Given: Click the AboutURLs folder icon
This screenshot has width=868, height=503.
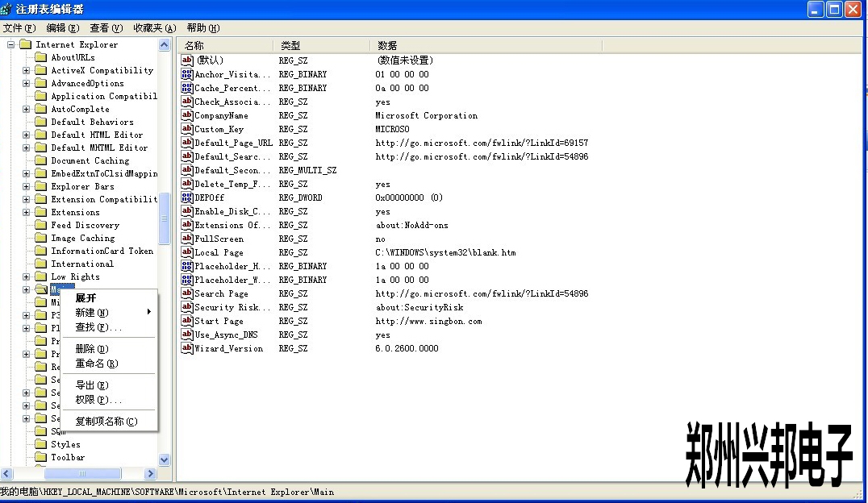Looking at the screenshot, I should pyautogui.click(x=40, y=58).
